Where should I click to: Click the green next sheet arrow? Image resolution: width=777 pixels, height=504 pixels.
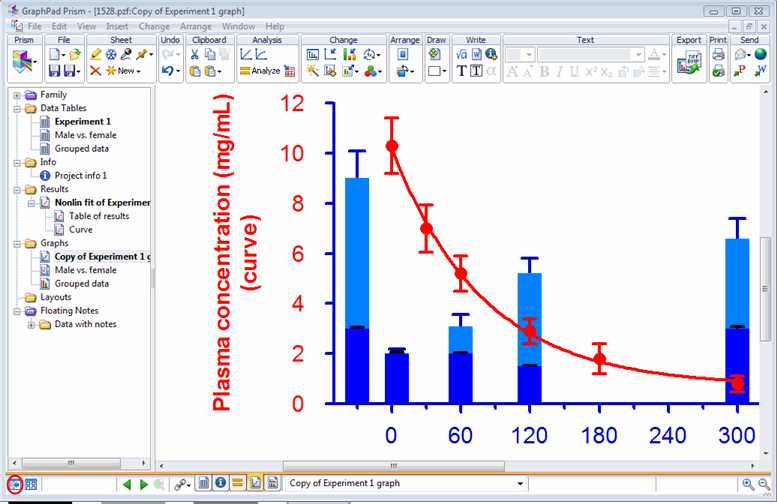click(143, 484)
